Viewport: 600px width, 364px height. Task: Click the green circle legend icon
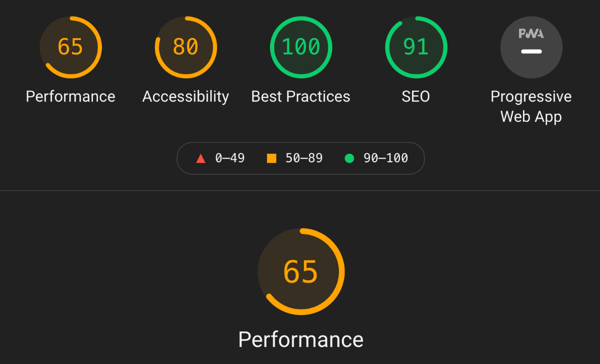click(x=349, y=159)
